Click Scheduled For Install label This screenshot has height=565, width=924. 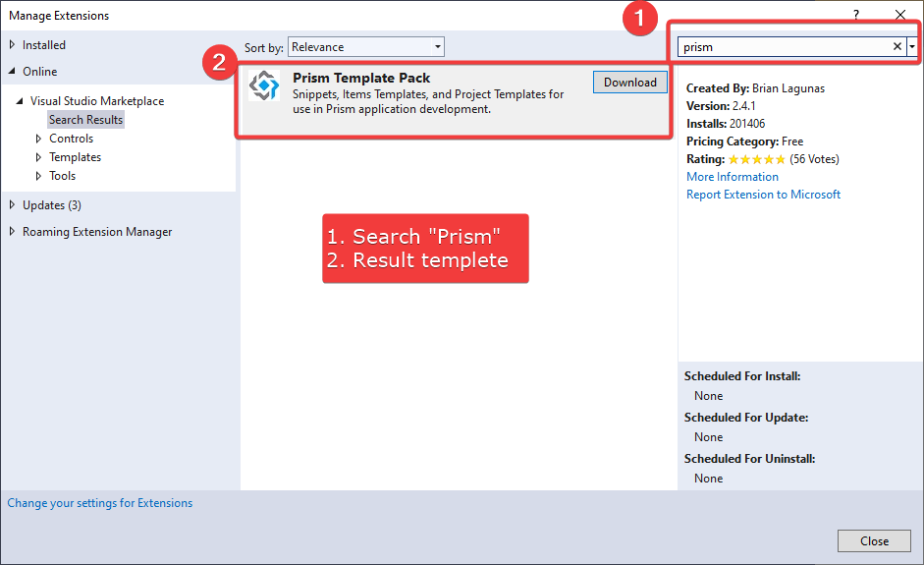[x=742, y=376]
